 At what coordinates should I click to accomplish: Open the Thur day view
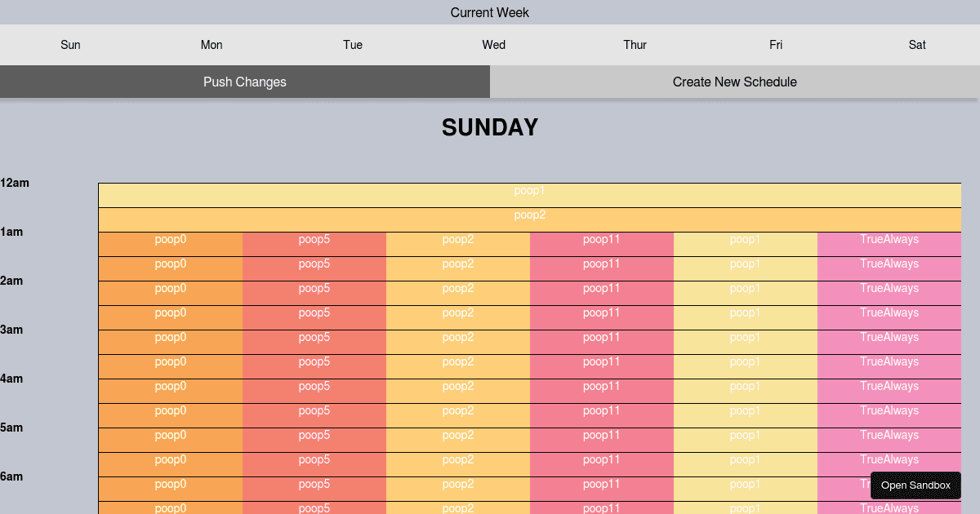[x=635, y=45]
